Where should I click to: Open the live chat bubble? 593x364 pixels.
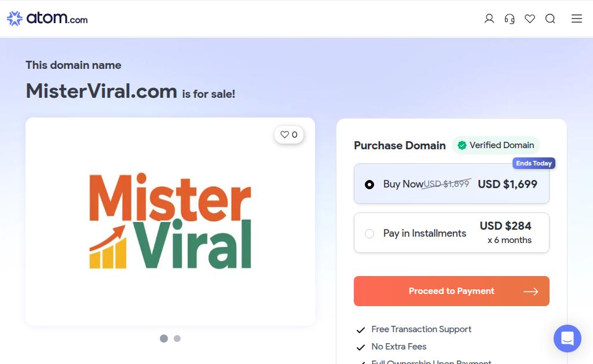tap(568, 339)
